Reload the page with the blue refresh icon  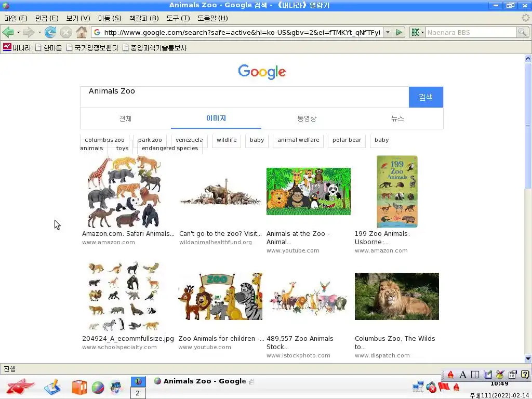[50, 33]
